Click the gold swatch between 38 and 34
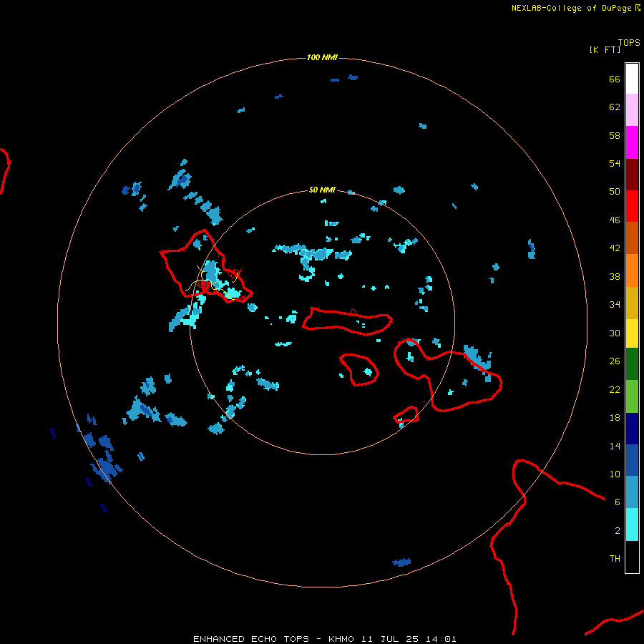The width and height of the screenshot is (644, 644). [x=632, y=303]
